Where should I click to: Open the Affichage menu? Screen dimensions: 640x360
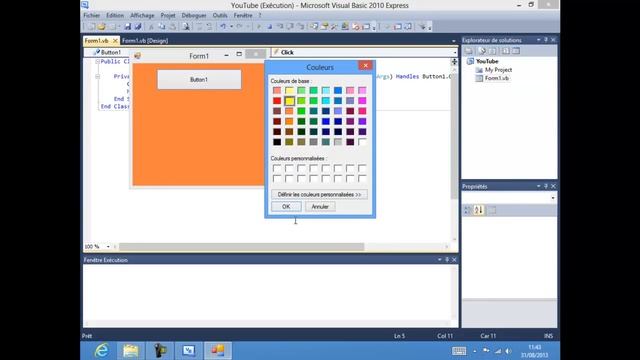[142, 16]
